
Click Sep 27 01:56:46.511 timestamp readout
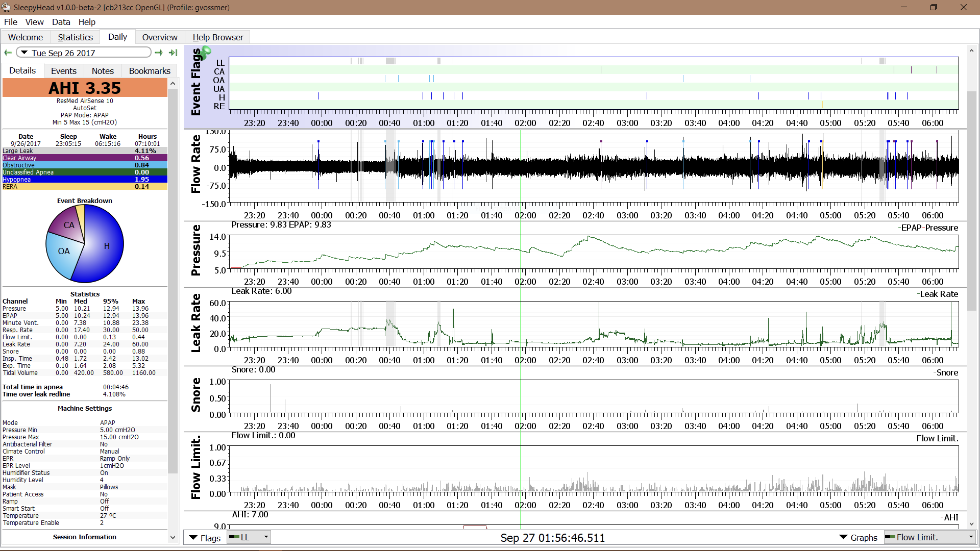552,538
